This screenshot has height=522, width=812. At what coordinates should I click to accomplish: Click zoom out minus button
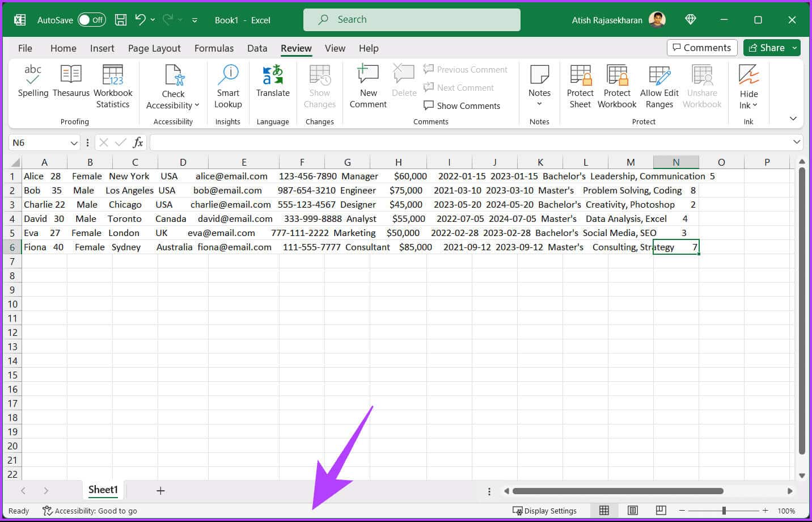[x=682, y=511]
